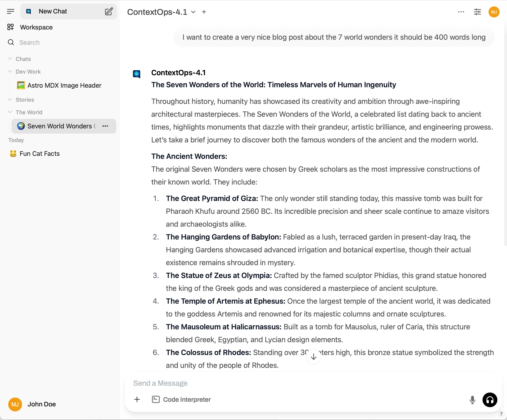
Task: Add another model with plus icon
Action: [204, 12]
